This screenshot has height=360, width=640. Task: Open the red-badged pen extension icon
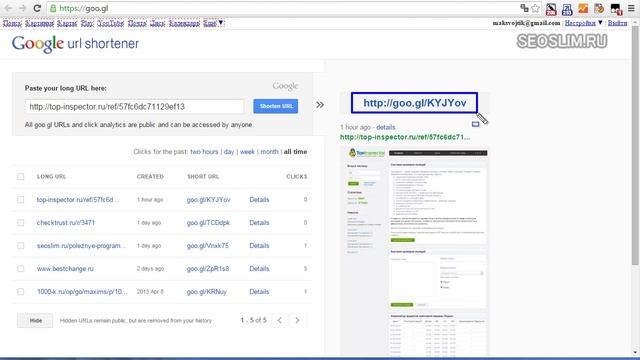551,9
